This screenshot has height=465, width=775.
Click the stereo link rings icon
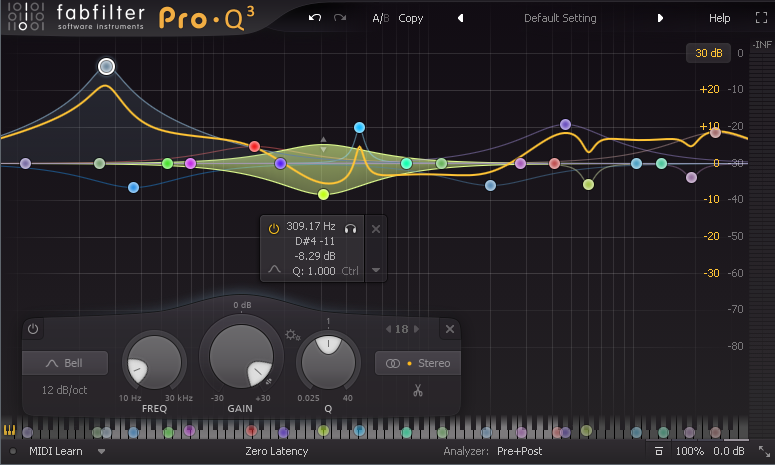(x=393, y=363)
